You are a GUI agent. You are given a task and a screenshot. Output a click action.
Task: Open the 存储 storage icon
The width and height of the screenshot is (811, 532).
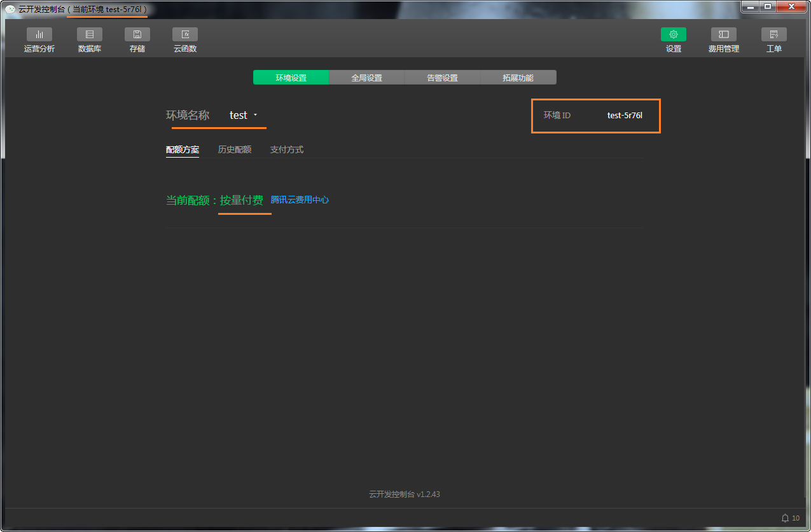click(137, 34)
